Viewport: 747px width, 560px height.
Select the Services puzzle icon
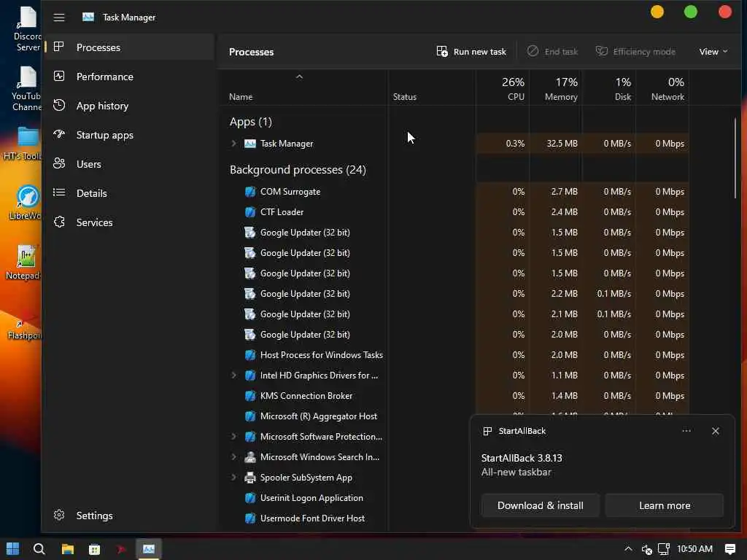click(x=59, y=222)
